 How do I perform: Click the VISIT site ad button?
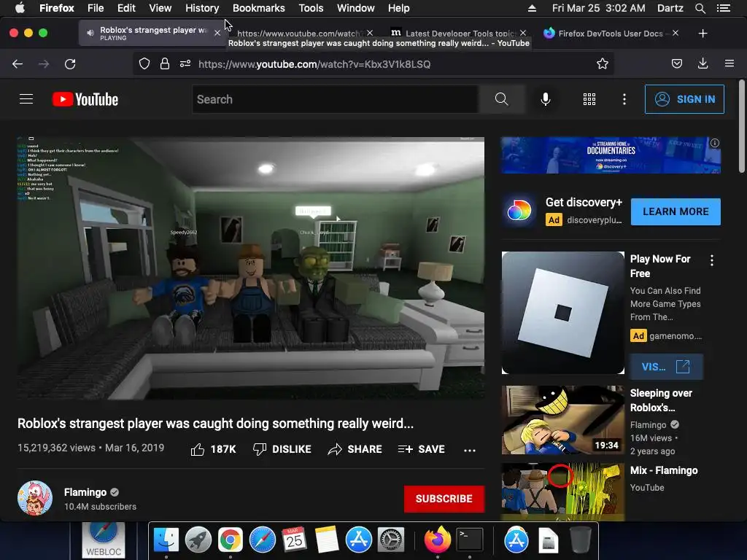tap(665, 367)
